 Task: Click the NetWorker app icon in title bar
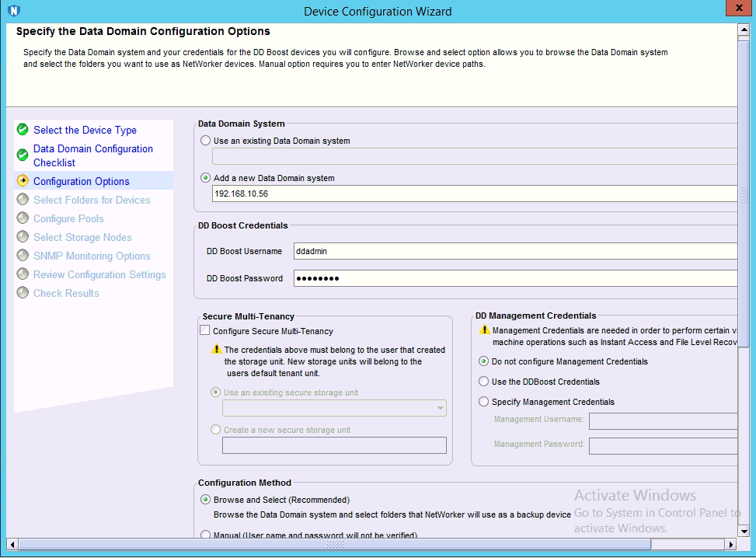tap(13, 11)
